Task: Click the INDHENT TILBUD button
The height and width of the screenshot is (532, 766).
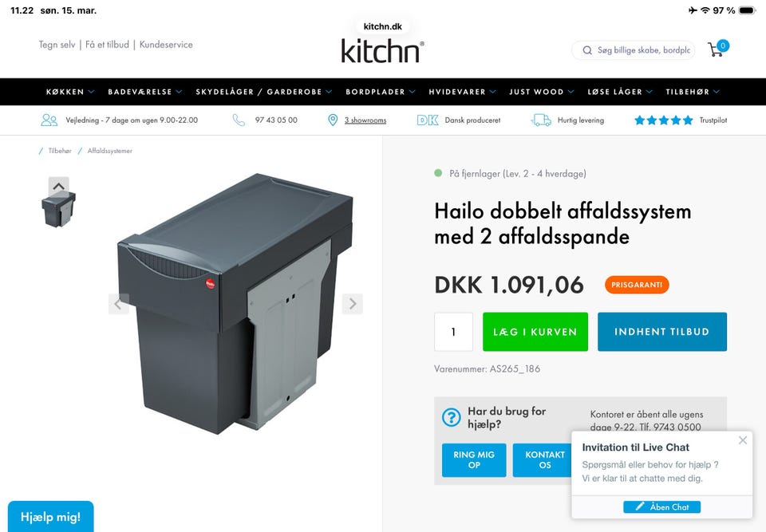Action: coord(662,332)
